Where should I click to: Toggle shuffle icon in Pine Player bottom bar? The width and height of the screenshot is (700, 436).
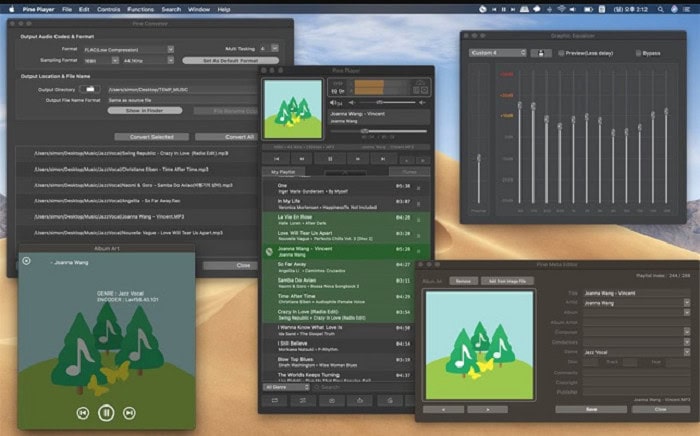[303, 401]
